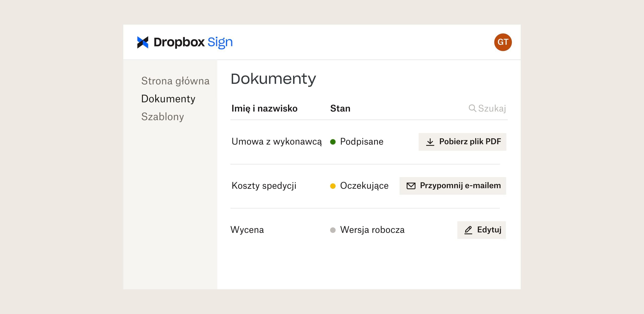The width and height of the screenshot is (644, 314).
Task: Click the Edytuj button
Action: (481, 230)
